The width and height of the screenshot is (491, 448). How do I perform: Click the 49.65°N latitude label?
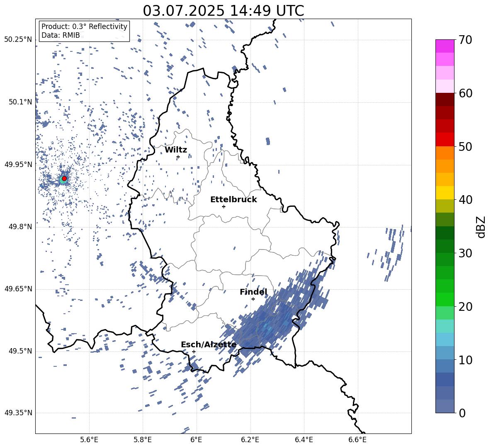point(18,288)
